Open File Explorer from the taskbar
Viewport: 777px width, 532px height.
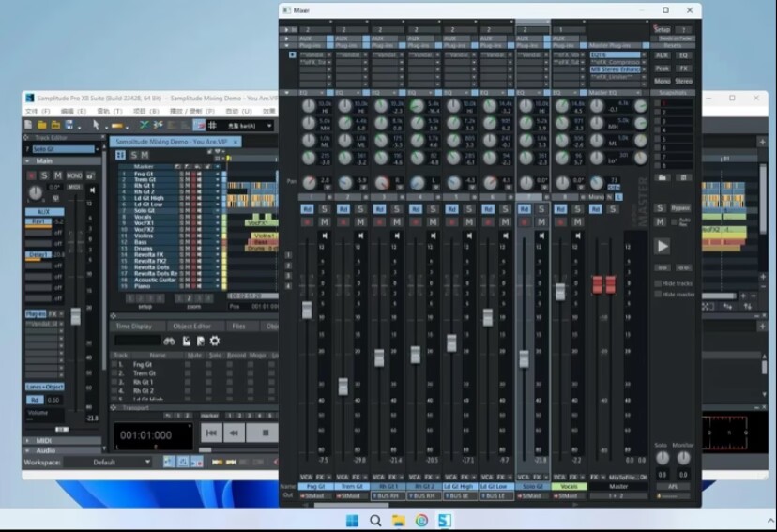click(x=399, y=521)
